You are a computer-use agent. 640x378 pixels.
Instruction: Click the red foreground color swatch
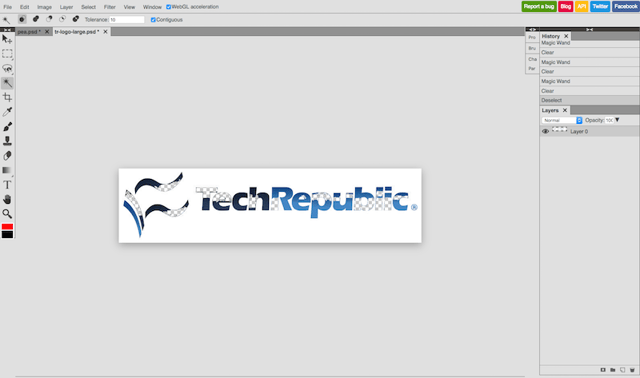click(7, 227)
